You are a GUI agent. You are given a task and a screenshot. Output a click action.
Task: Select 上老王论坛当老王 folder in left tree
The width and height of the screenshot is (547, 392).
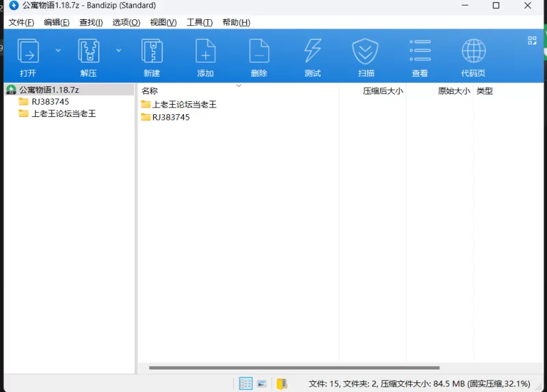coord(64,114)
